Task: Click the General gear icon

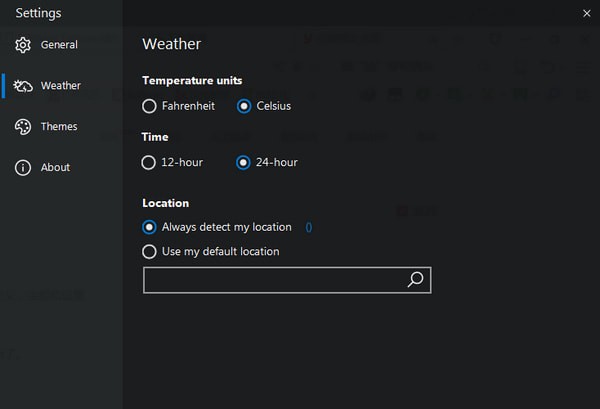Action: click(23, 45)
